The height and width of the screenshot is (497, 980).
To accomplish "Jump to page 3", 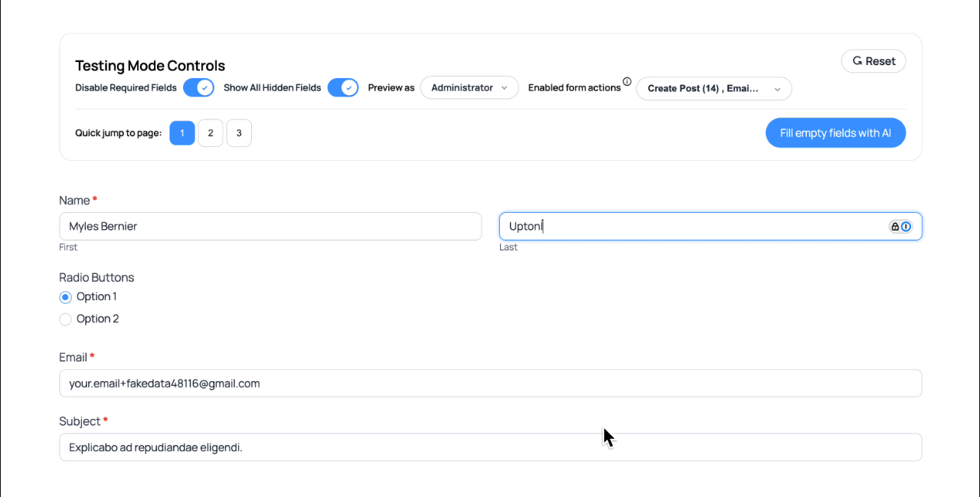I will click(x=239, y=132).
